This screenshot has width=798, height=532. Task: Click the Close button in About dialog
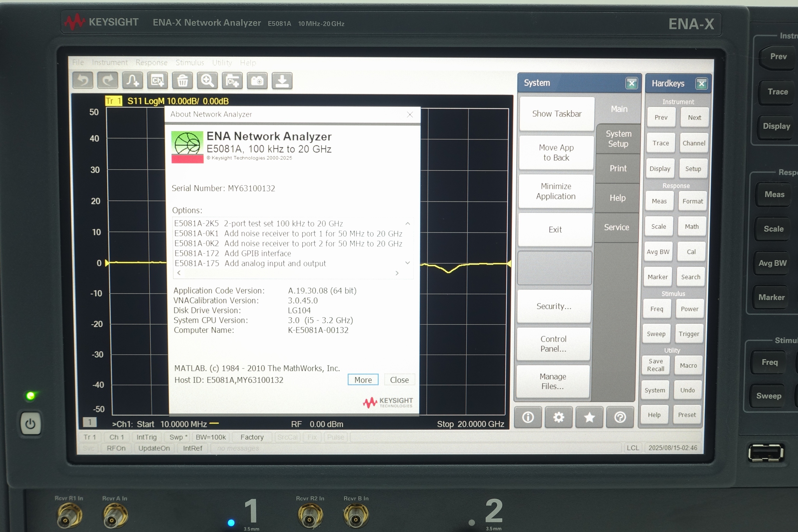click(399, 380)
